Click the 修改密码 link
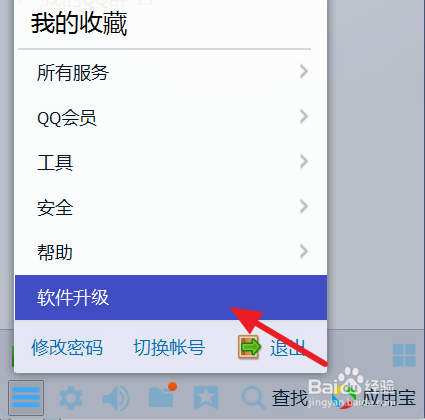 pos(67,348)
